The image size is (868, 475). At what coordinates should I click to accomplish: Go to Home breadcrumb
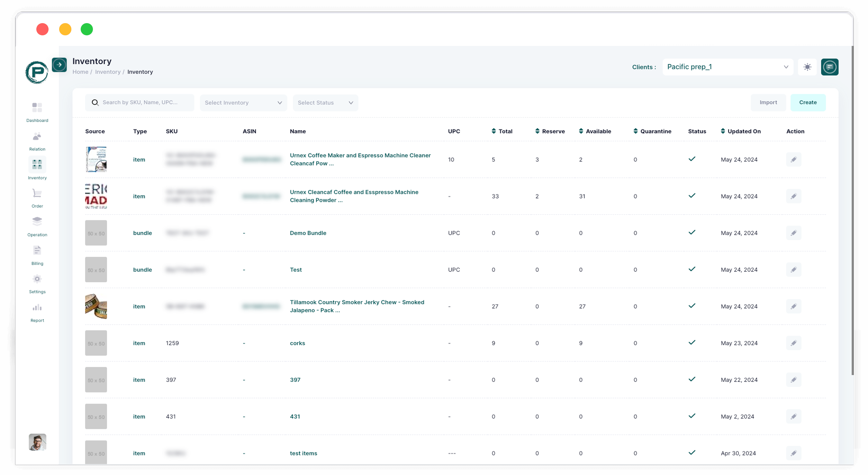pyautogui.click(x=80, y=72)
